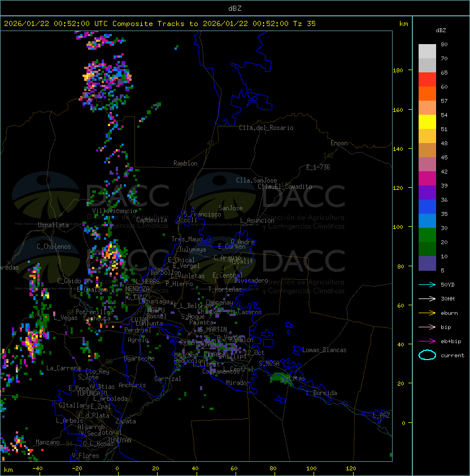This screenshot has height=476, width=470.
Task: Click the 'Lomas_Blancas' label
Action: (324, 350)
